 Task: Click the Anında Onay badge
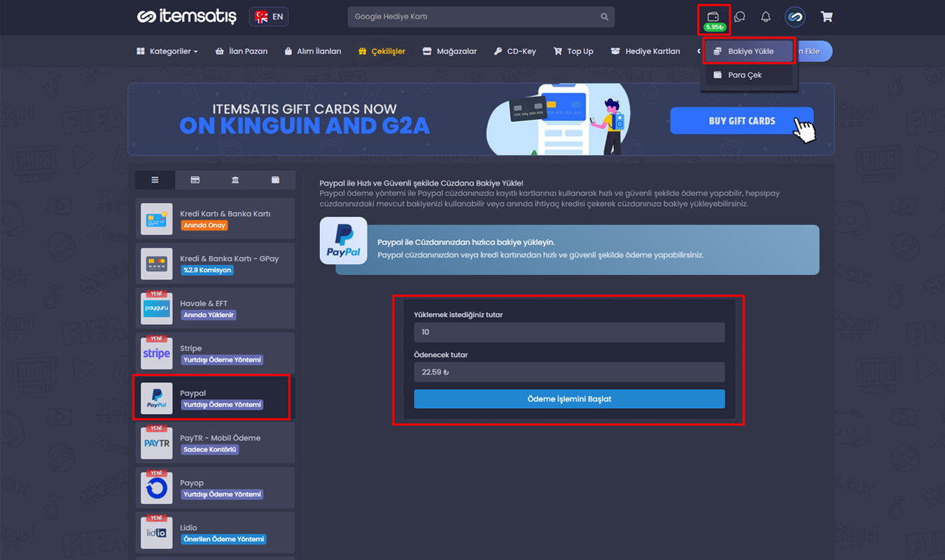[204, 225]
